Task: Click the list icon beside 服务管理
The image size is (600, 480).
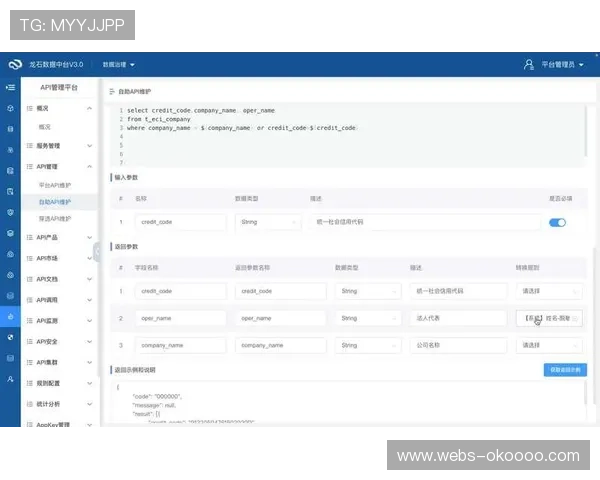Action: (x=30, y=146)
